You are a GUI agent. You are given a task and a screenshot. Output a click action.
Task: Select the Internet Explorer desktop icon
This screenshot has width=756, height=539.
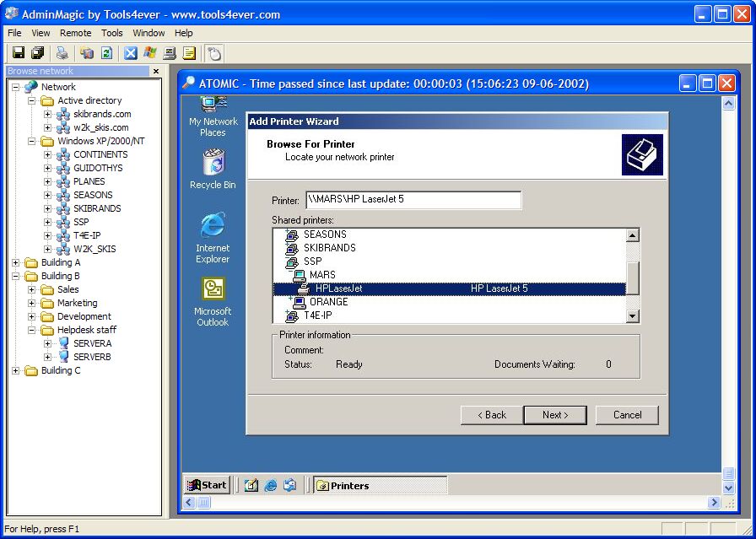[213, 238]
